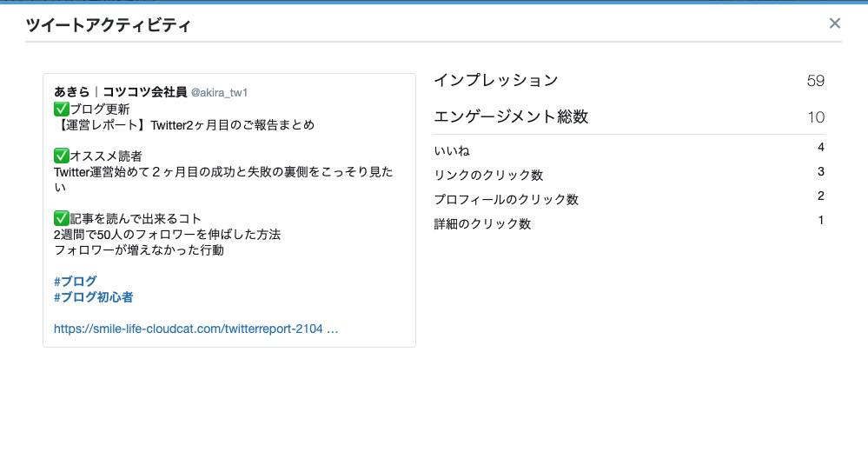Select the エンゲージメント総数 label
868x472 pixels.
[511, 117]
